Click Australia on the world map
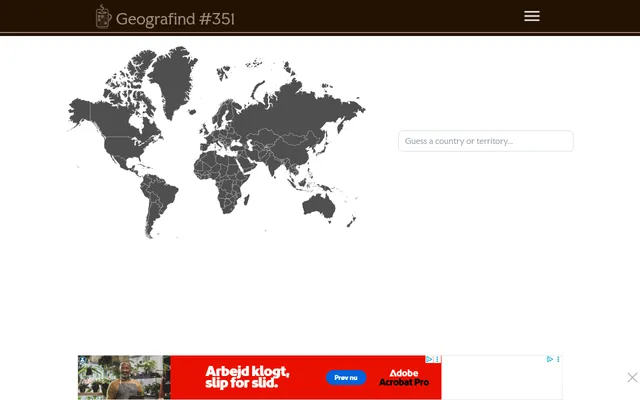640x400 pixels. click(319, 205)
